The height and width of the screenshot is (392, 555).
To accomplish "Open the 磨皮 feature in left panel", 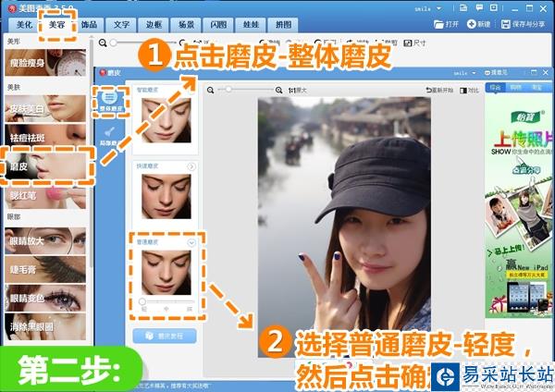I will (x=45, y=165).
